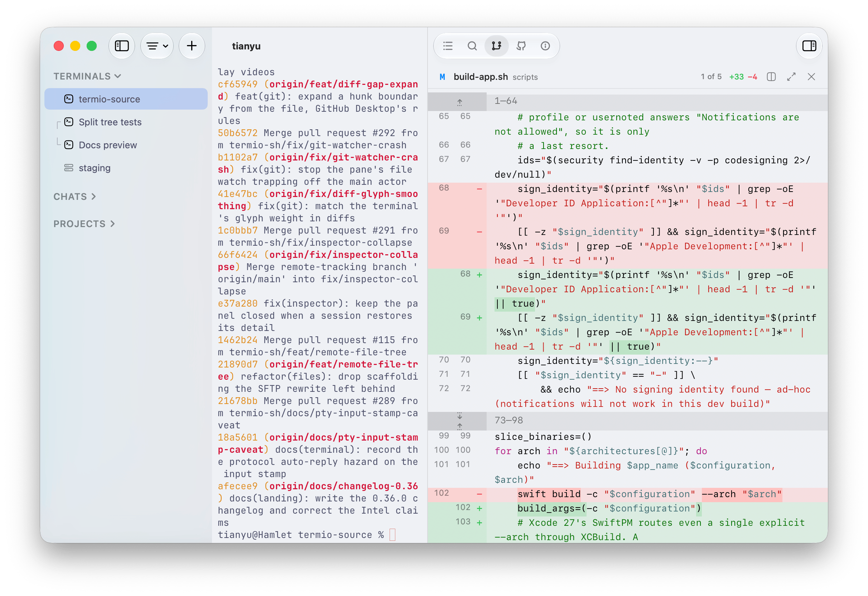This screenshot has height=596, width=868.
Task: Click the staging server icon
Action: pos(68,167)
